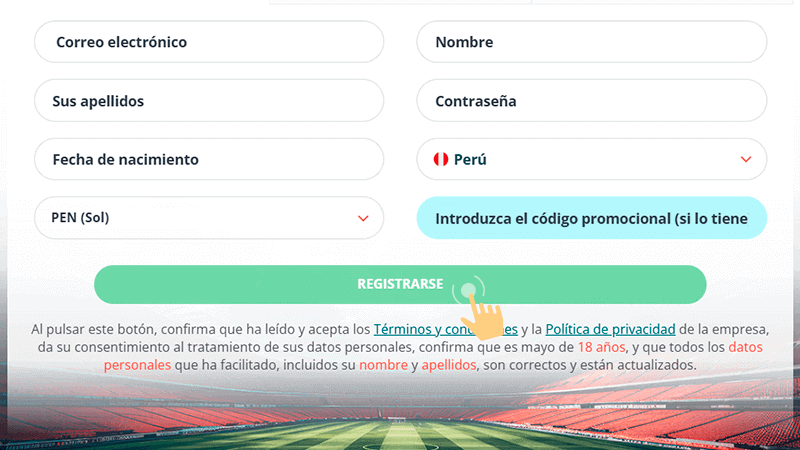Click the Contraseña password field
This screenshot has height=450, width=800.
pyautogui.click(x=591, y=101)
